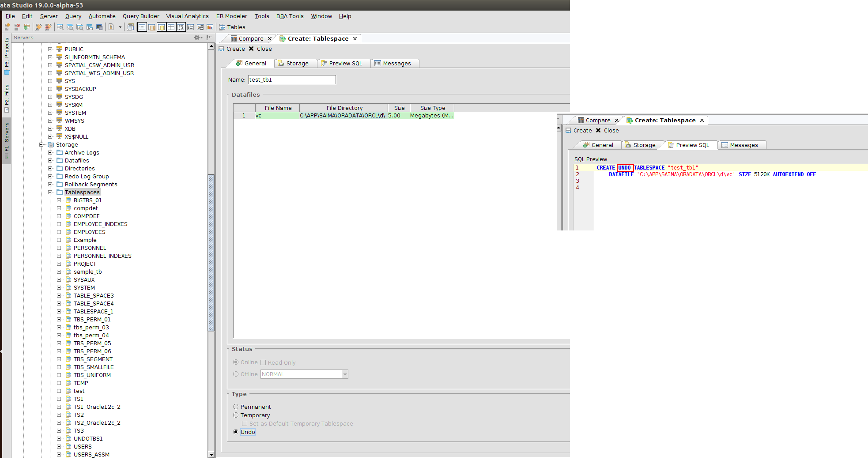The image size is (868, 464).
Task: Toggle the Read Only checkbox
Action: coord(263,363)
